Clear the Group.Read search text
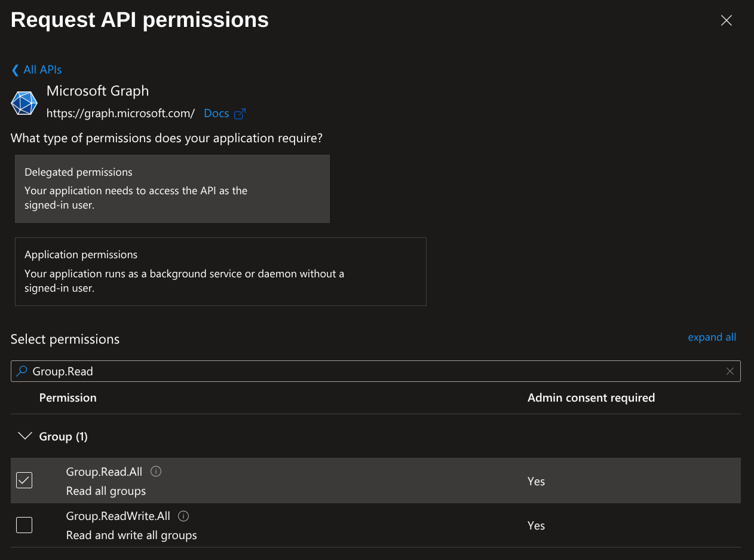Viewport: 754px width, 560px height. point(730,371)
